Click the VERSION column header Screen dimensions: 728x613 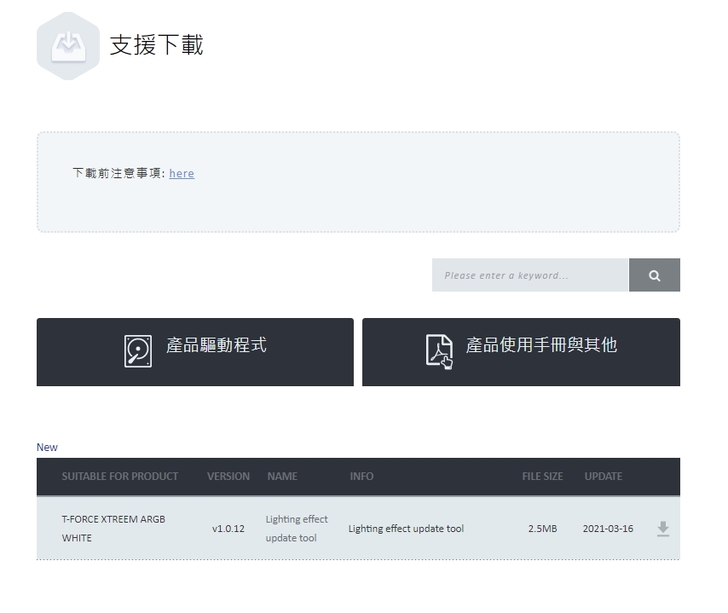[x=228, y=477]
